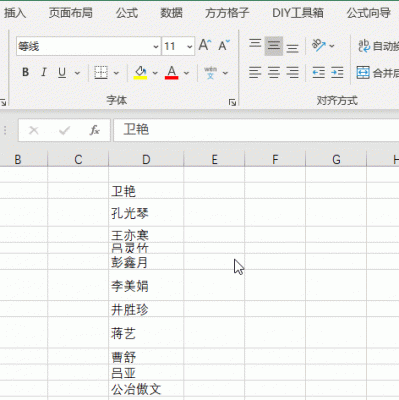The image size is (399, 400).
Task: Click the insert function fx icon
Action: (95, 130)
